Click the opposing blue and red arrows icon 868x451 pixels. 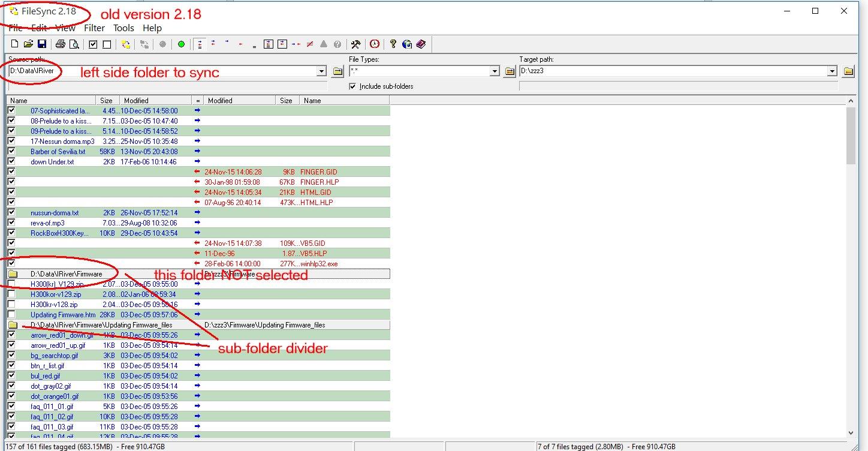coord(296,44)
